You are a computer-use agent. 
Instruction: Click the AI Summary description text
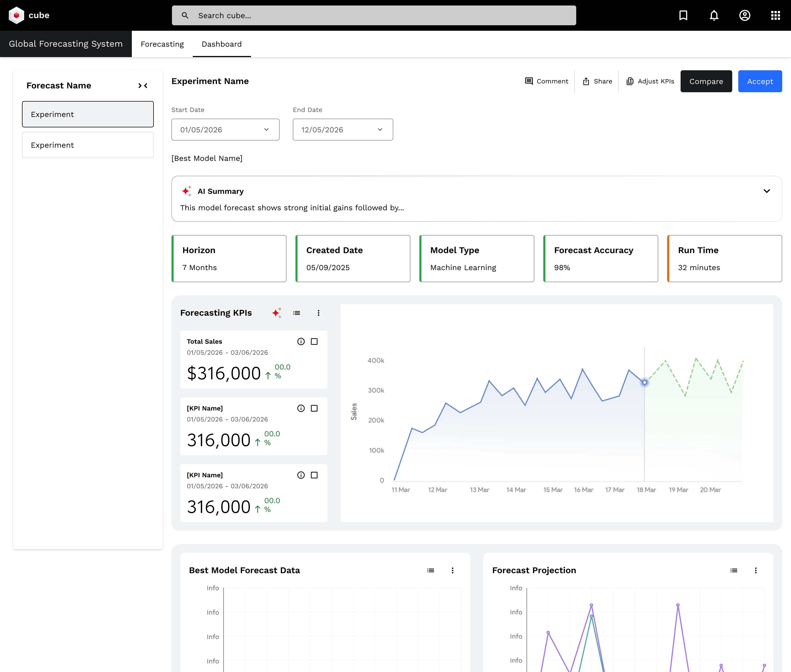(292, 208)
